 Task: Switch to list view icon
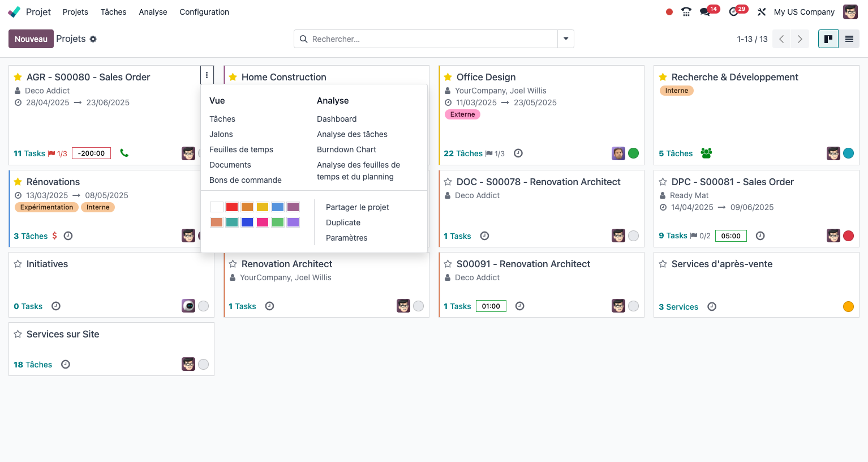point(849,39)
